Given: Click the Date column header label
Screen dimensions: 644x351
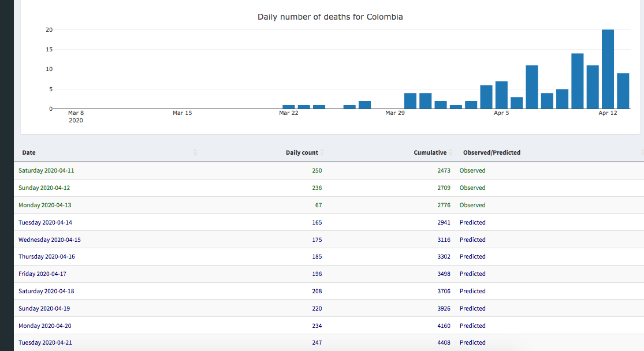Looking at the screenshot, I should (29, 152).
